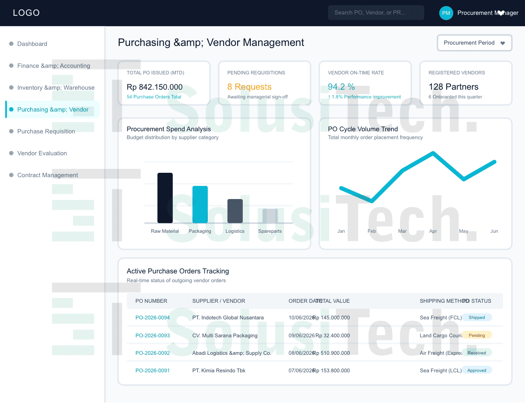
Task: Open the Procurement Manager profile menu
Action: click(x=488, y=13)
